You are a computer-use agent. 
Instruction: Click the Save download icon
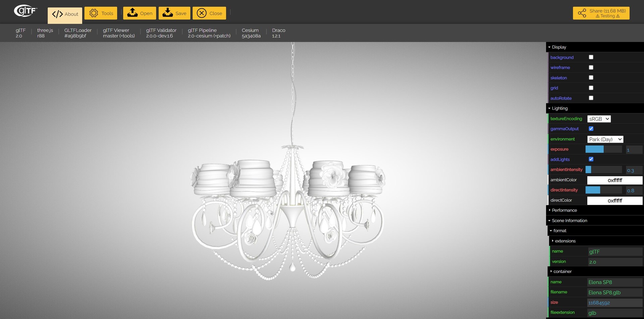168,13
